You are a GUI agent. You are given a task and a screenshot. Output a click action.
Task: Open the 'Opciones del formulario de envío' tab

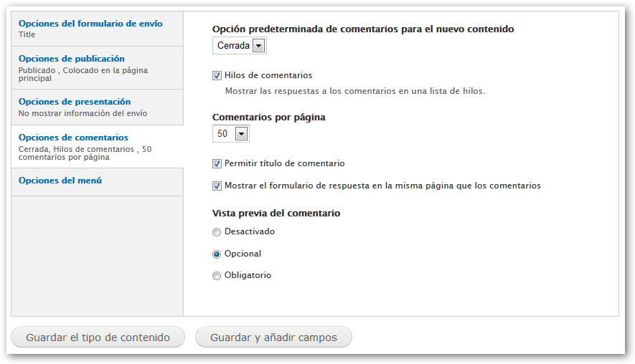click(90, 24)
